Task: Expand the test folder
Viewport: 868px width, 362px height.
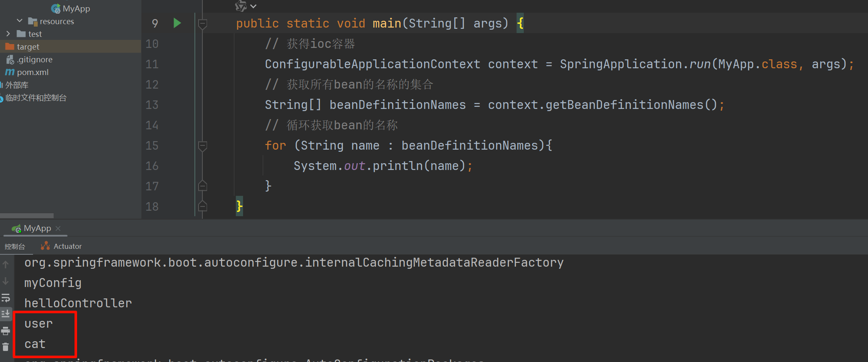Action: coord(8,33)
